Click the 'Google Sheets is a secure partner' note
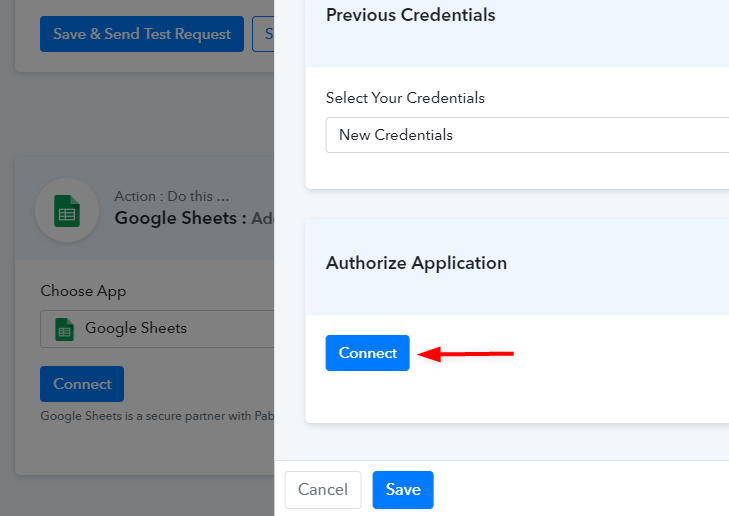The width and height of the screenshot is (729, 516). [x=157, y=416]
